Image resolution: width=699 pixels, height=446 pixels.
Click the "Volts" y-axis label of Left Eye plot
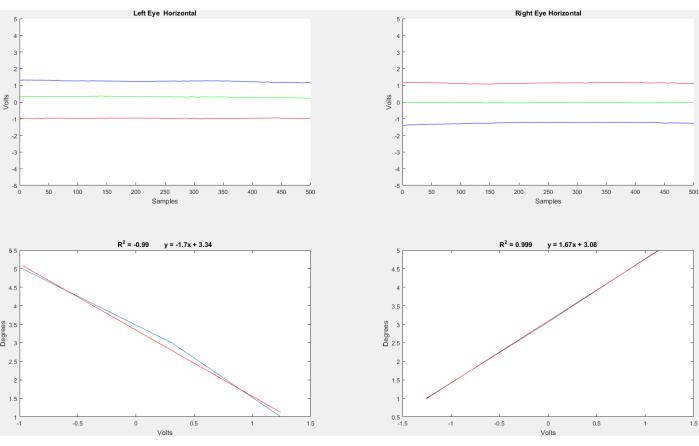6,102
